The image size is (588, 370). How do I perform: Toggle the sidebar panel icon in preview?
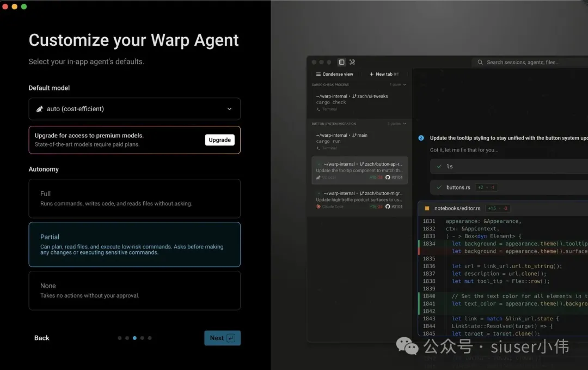tap(341, 62)
